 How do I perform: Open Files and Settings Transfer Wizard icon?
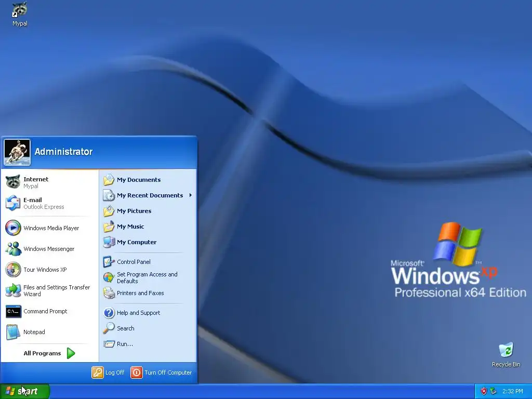(x=13, y=290)
